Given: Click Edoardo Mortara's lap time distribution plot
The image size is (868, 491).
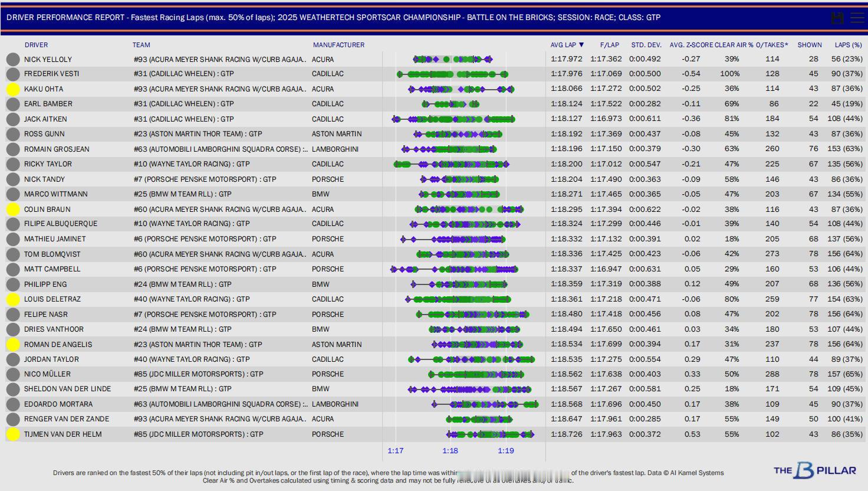Looking at the screenshot, I should coord(485,404).
